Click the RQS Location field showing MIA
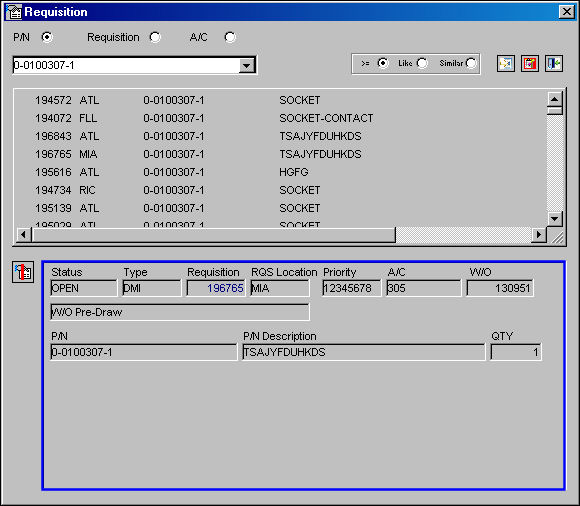Viewport: 580px width, 506px height. coord(280,288)
